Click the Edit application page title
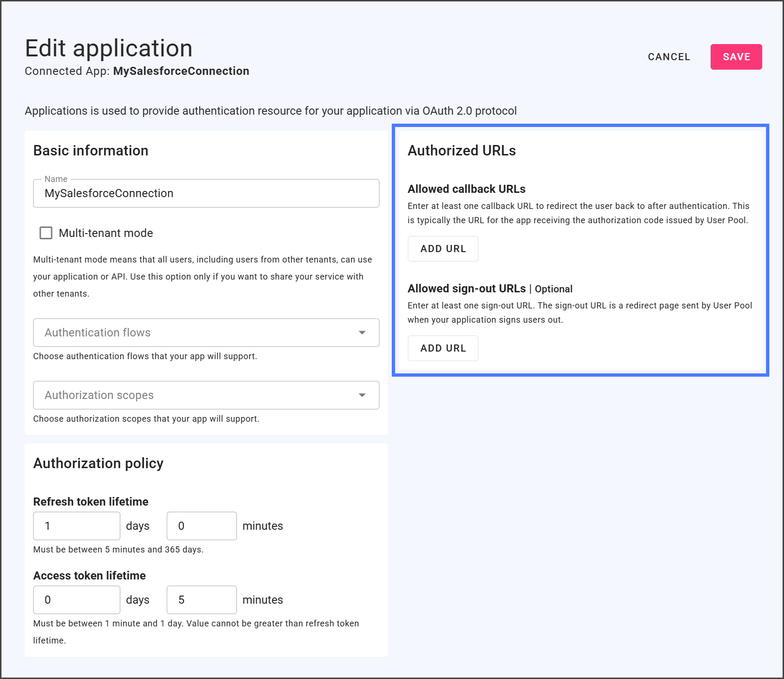Viewport: 784px width, 679px height. [x=108, y=48]
